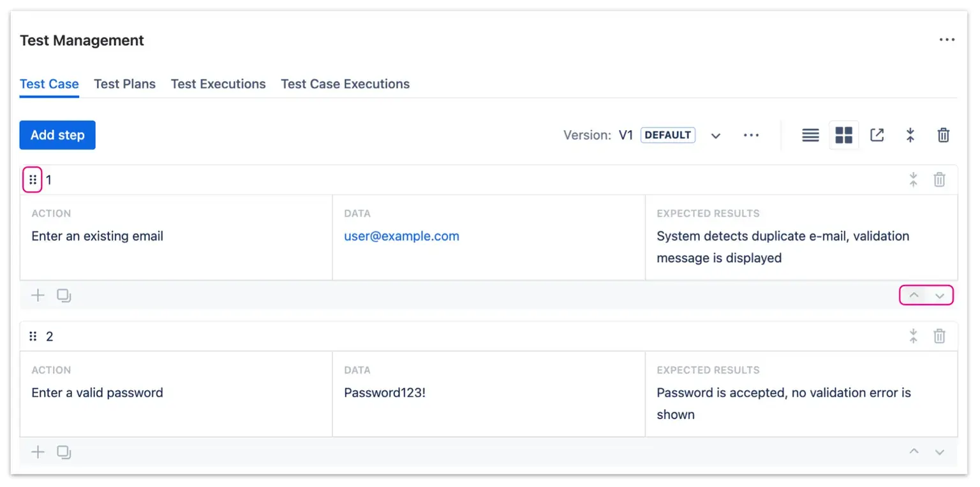This screenshot has height=487, width=980.
Task: Duplicate step 2 with the copy icon
Action: [63, 452]
